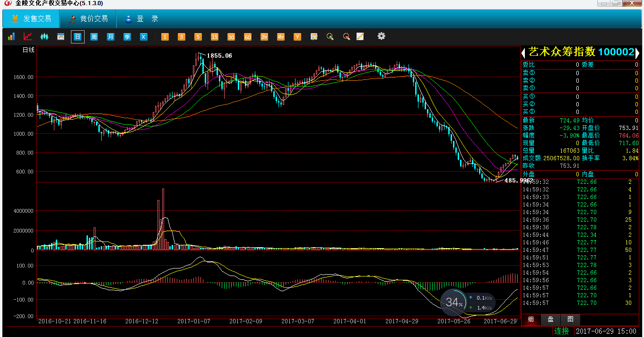The image size is (644, 337).
Task: Click the opening price 753.91
Action: [x=629, y=128]
